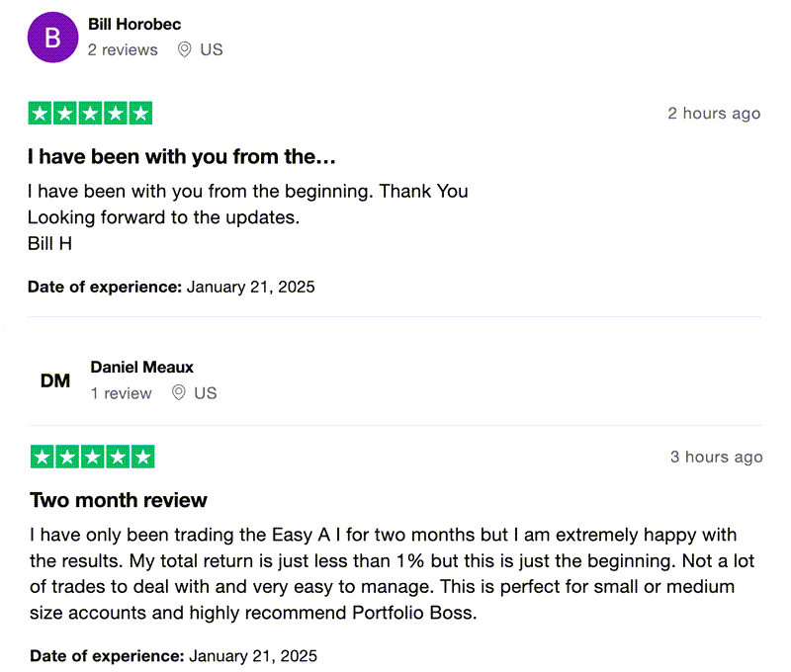The height and width of the screenshot is (672, 791).
Task: Click fifth star of Daniel Meaux's rating
Action: tap(143, 457)
